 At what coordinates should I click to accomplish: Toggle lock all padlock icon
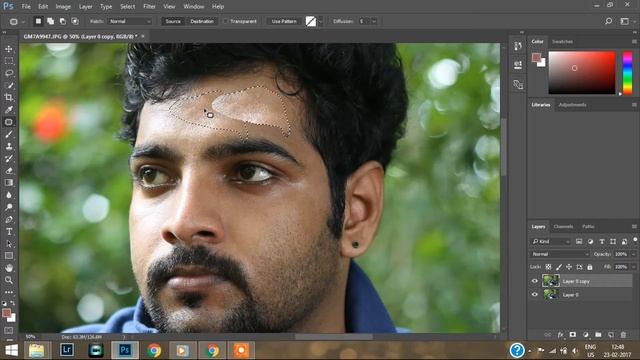(590, 267)
